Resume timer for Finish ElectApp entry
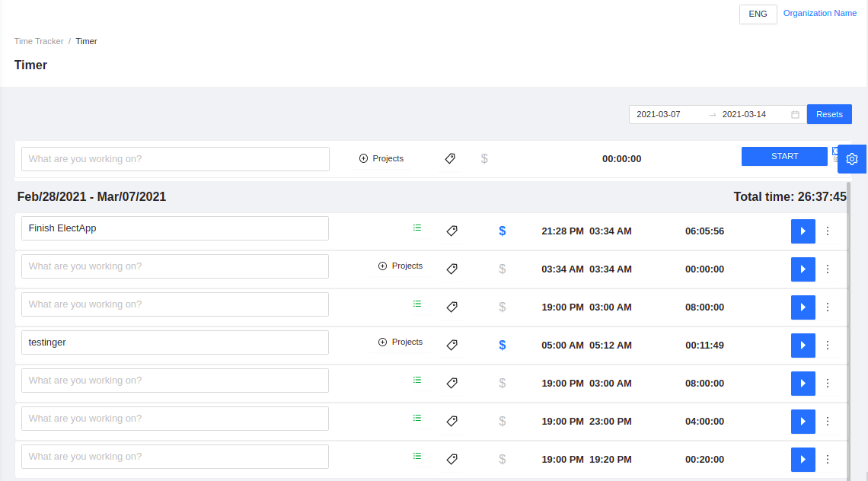The image size is (868, 481). (803, 231)
